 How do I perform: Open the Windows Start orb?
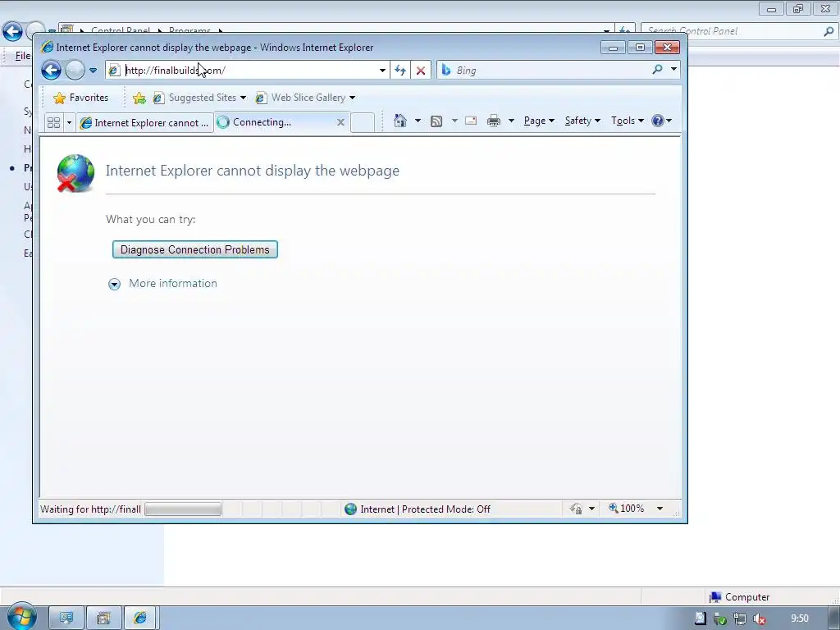(21, 616)
